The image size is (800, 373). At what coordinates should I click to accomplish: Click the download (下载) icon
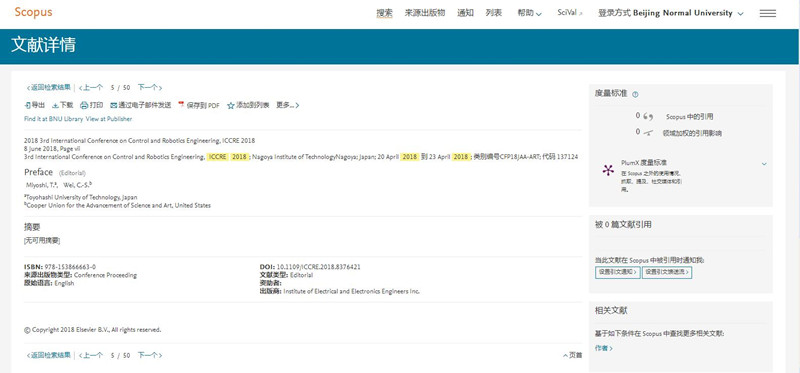tap(55, 106)
